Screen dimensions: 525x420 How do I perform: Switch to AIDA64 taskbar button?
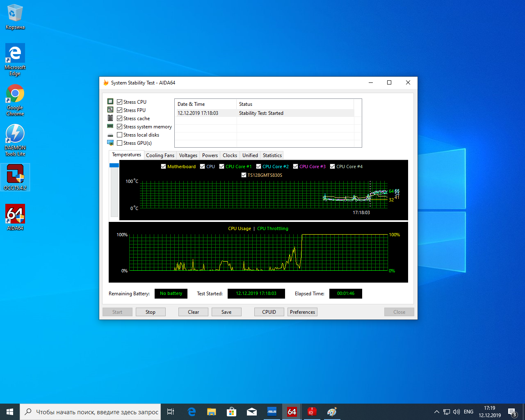click(x=292, y=412)
